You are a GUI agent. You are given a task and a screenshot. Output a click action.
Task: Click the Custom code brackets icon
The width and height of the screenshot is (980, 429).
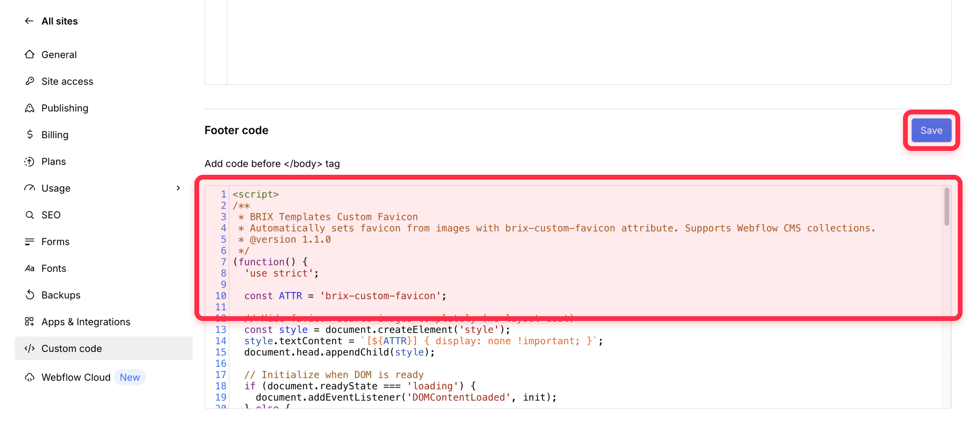click(x=30, y=348)
